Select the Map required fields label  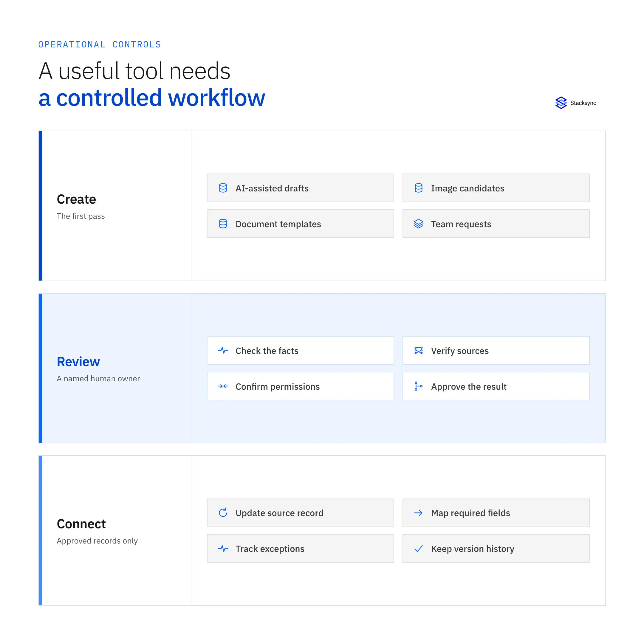[471, 513]
